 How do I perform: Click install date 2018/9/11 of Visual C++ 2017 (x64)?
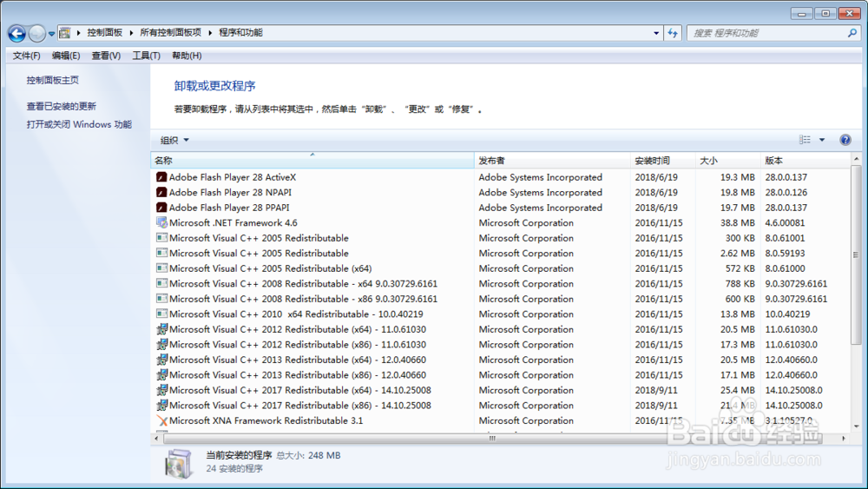pos(656,391)
